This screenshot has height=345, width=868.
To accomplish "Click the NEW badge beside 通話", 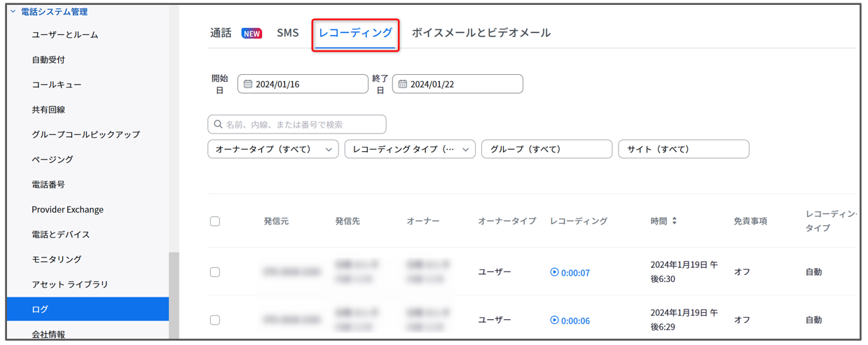I will [x=252, y=33].
